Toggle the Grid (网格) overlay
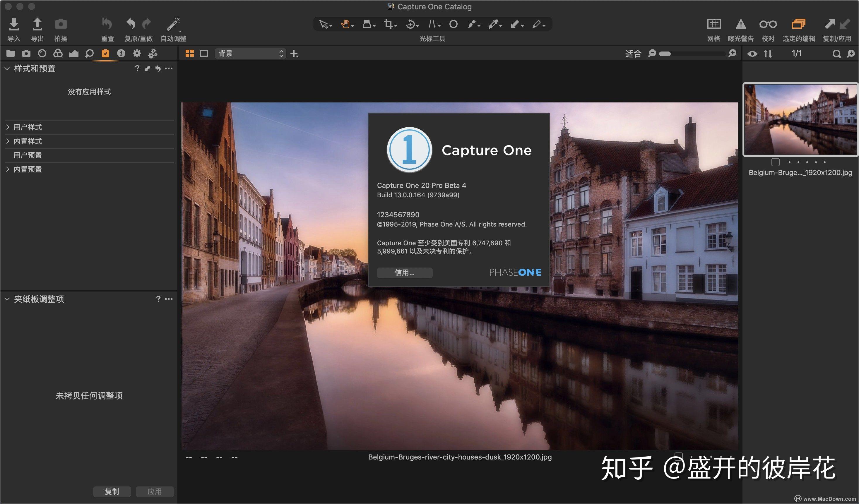The height and width of the screenshot is (504, 859). pos(713,24)
